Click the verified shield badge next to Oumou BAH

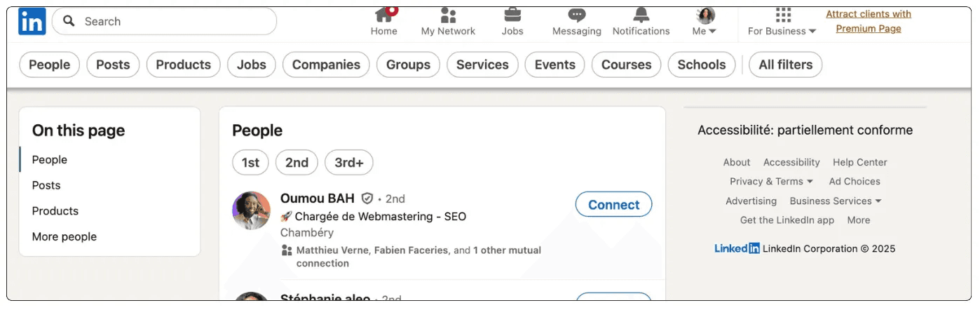[367, 198]
